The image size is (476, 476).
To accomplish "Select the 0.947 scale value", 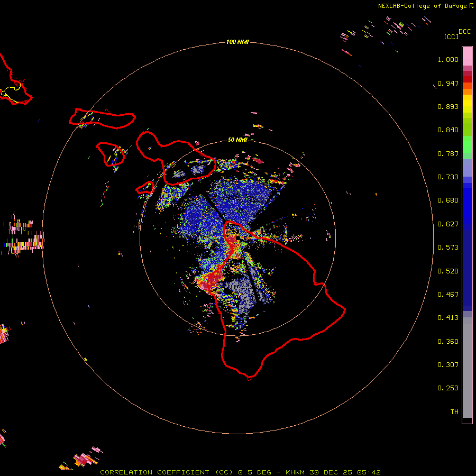I will [448, 83].
